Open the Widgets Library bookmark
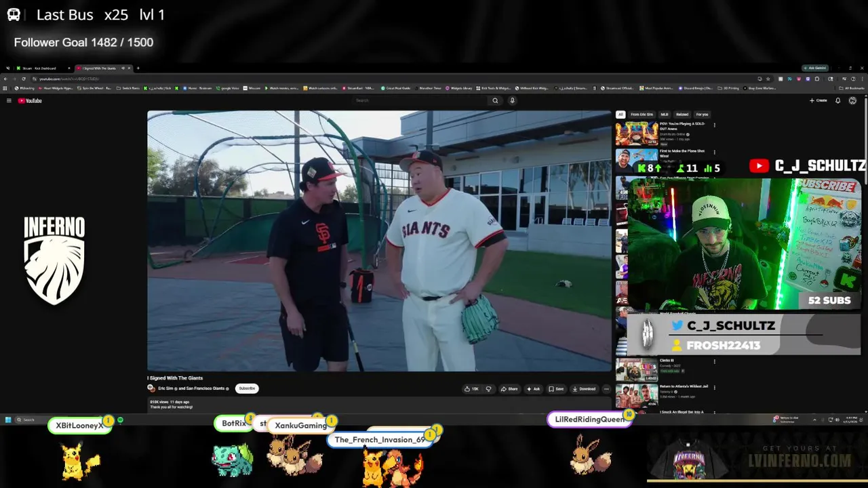This screenshot has height=488, width=868. click(x=459, y=88)
